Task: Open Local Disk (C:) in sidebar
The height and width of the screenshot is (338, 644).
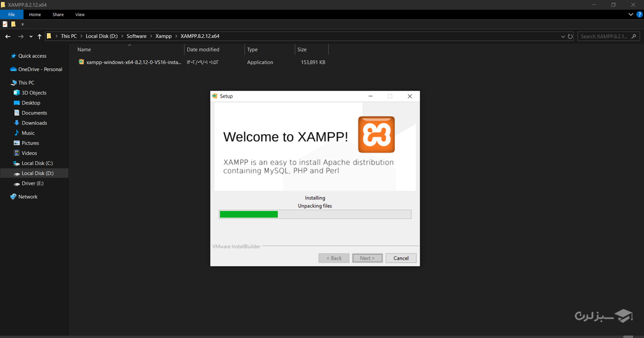Action: 37,163
